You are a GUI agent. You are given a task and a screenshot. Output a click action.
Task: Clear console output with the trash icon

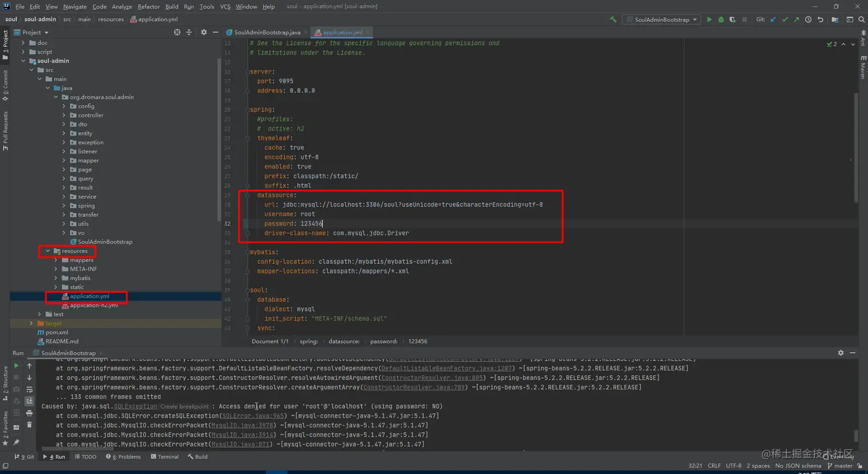29,425
